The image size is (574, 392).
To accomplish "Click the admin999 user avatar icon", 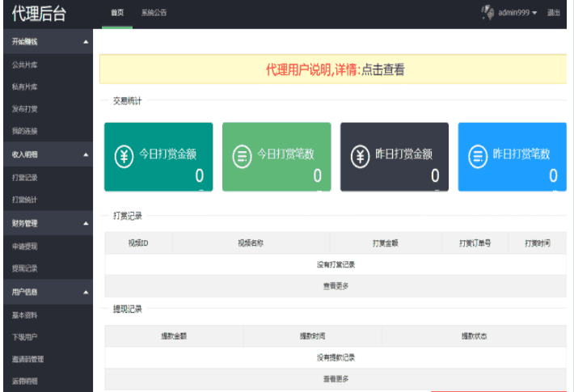I will (487, 12).
